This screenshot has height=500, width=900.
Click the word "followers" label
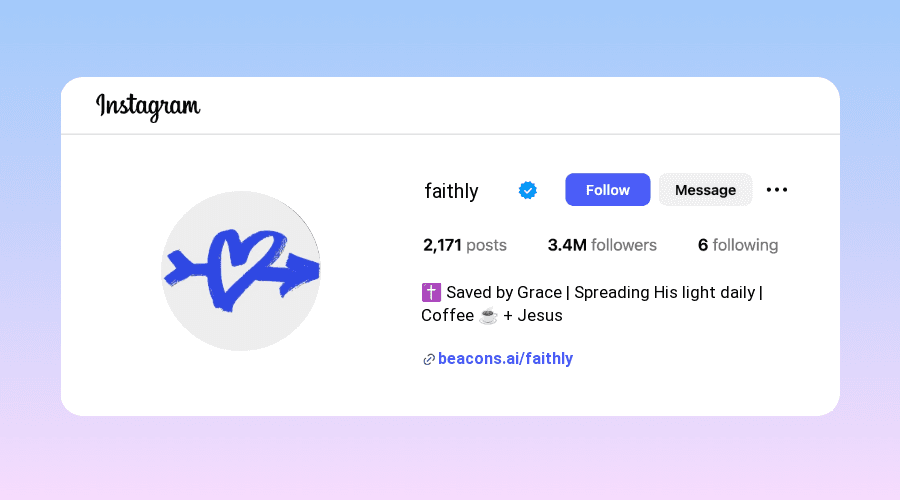coord(624,245)
